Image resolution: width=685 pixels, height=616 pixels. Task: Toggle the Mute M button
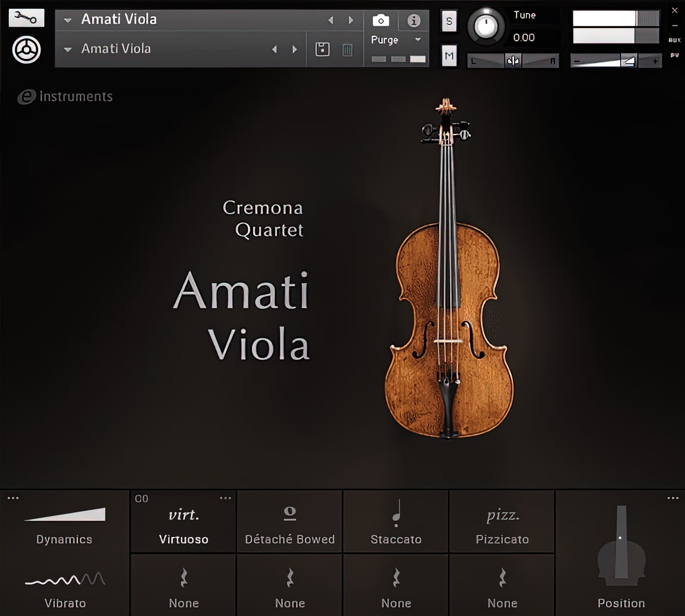click(x=449, y=55)
